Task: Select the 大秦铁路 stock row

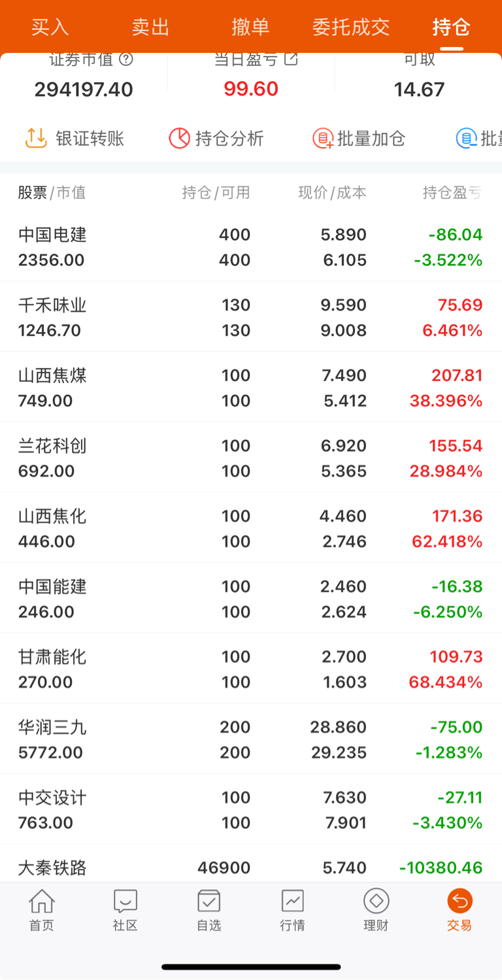Action: (251, 868)
